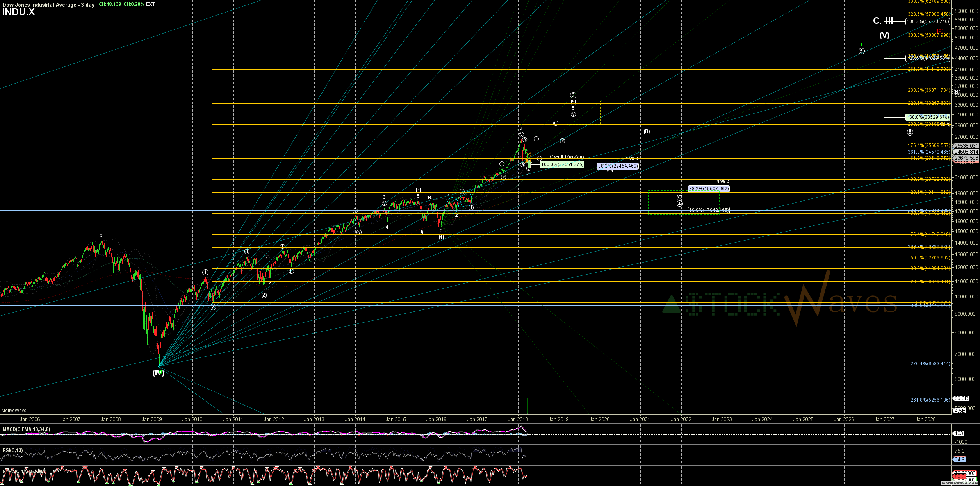Select the 38.2%(22454.469) retracement label
This screenshot has width=980, height=486.
click(x=618, y=166)
